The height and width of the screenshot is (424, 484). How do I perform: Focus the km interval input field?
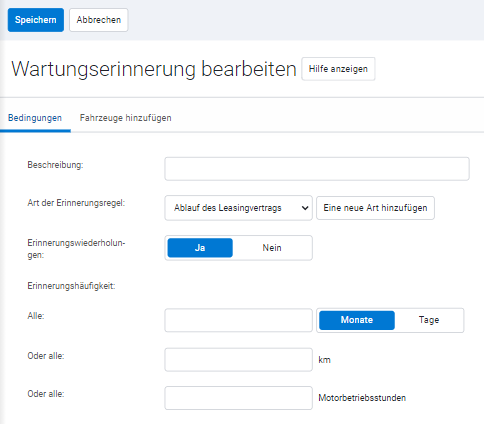[x=238, y=360]
